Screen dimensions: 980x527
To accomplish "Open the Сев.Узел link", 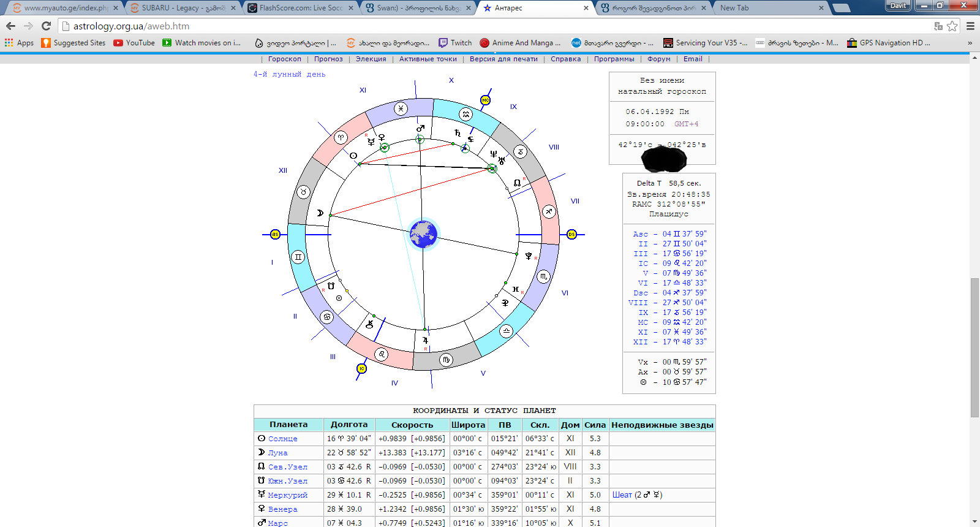I will (x=288, y=467).
